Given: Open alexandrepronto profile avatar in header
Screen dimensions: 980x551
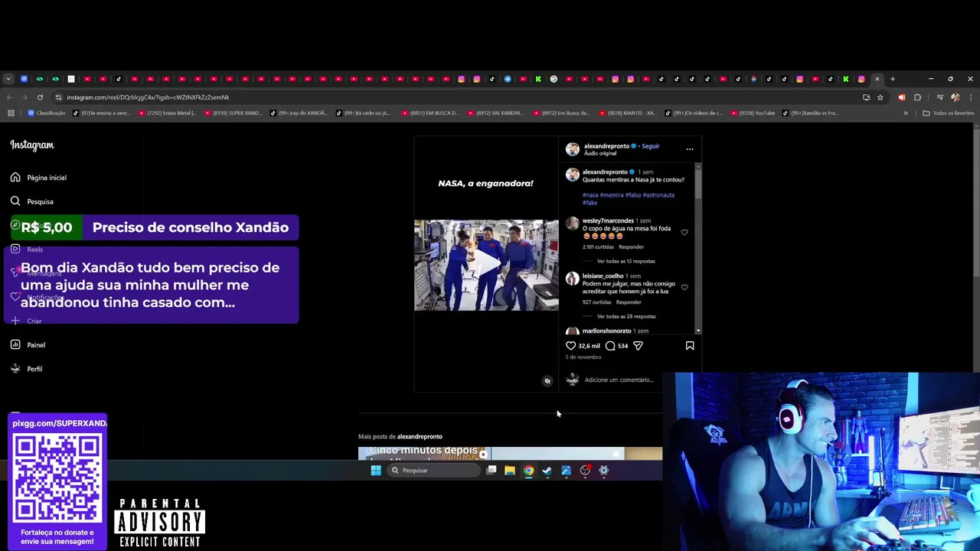Looking at the screenshot, I should coord(573,149).
